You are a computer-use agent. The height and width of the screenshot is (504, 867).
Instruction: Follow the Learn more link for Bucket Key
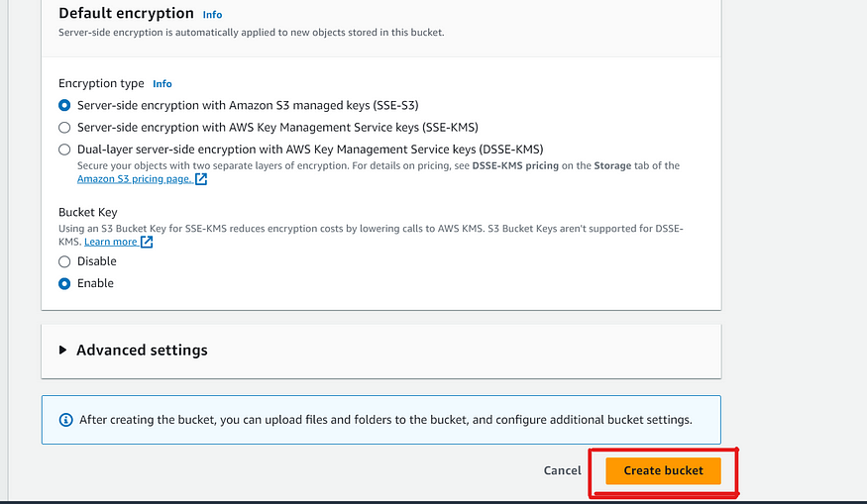(111, 242)
